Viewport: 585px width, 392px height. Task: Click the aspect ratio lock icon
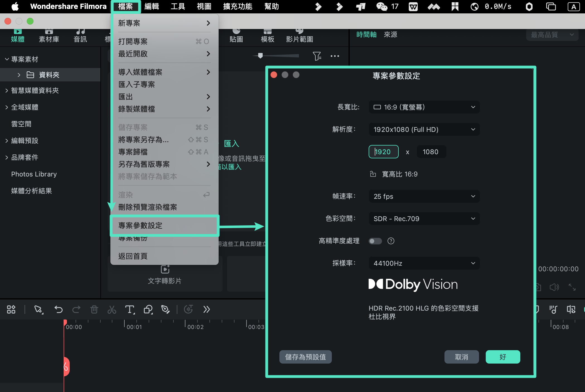coord(373,174)
